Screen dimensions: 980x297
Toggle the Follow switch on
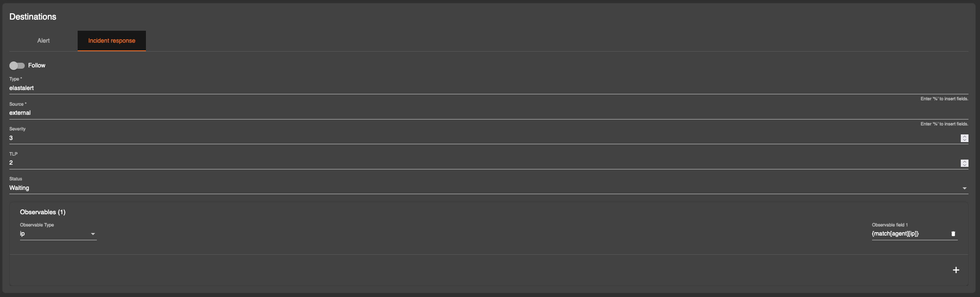click(17, 65)
